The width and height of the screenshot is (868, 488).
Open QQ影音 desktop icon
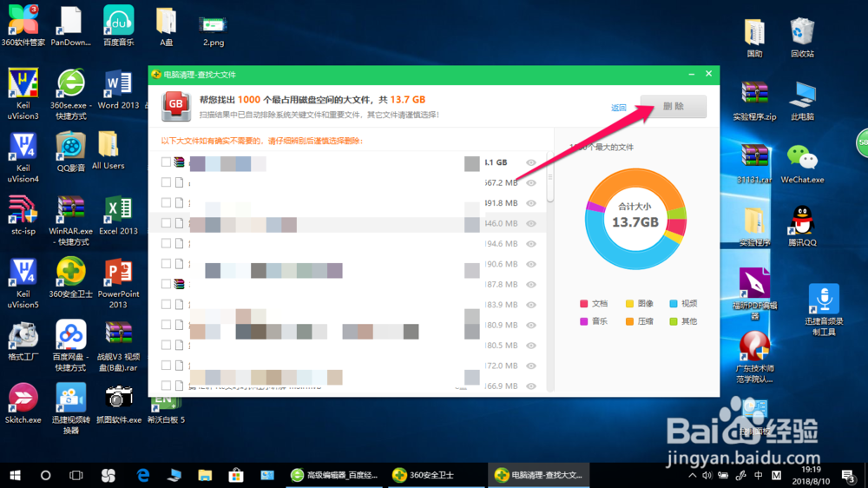tap(71, 152)
